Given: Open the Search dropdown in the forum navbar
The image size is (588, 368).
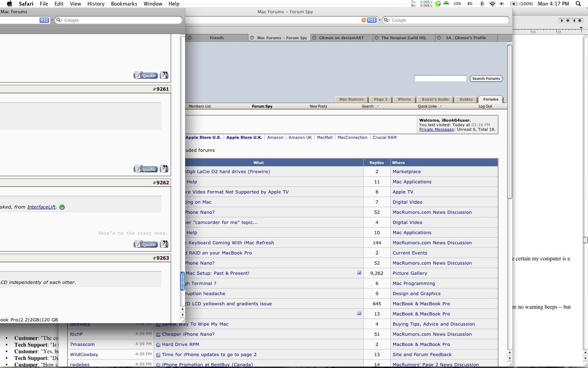Looking at the screenshot, I should click(370, 106).
